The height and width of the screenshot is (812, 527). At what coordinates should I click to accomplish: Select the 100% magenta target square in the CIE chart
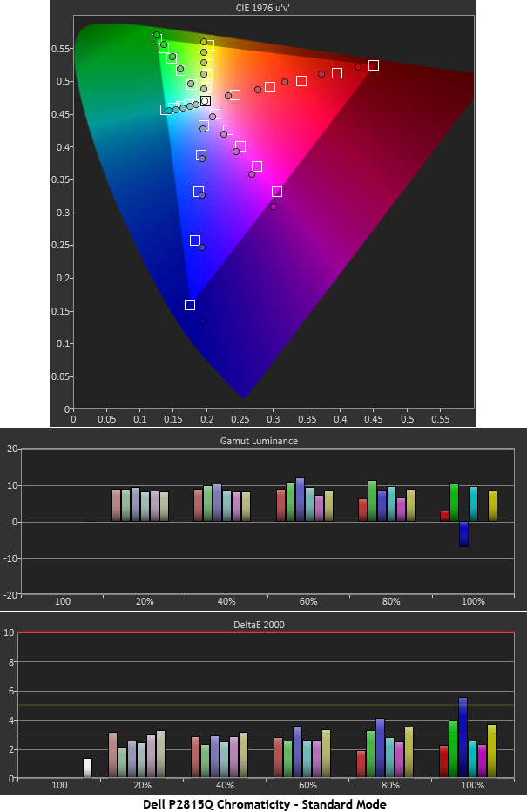[x=277, y=193]
